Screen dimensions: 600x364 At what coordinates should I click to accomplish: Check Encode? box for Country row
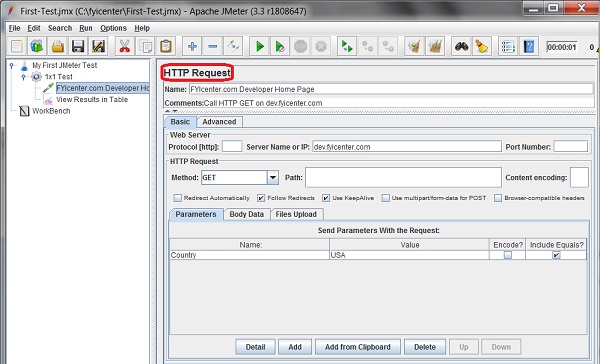coord(508,255)
